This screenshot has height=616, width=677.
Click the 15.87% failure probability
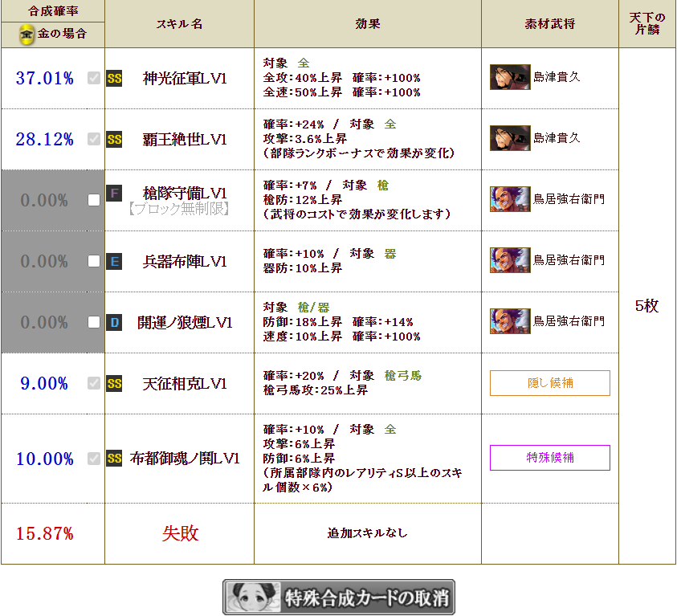pos(44,533)
